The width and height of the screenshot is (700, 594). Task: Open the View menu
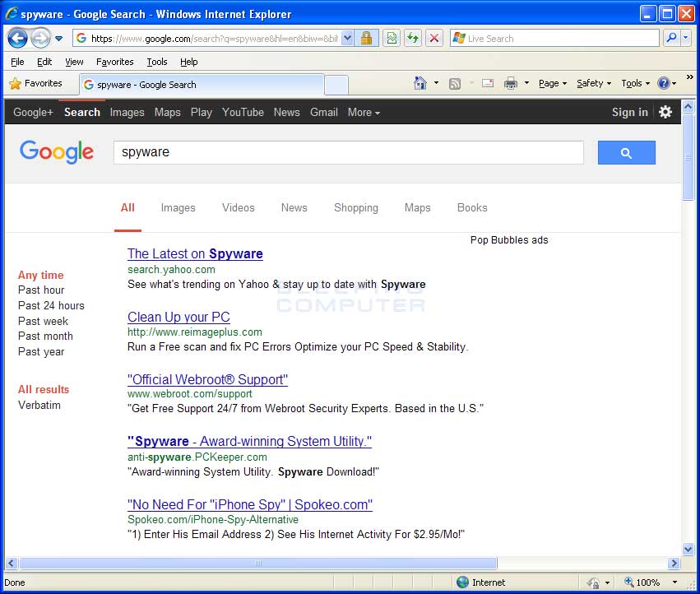pyautogui.click(x=74, y=62)
